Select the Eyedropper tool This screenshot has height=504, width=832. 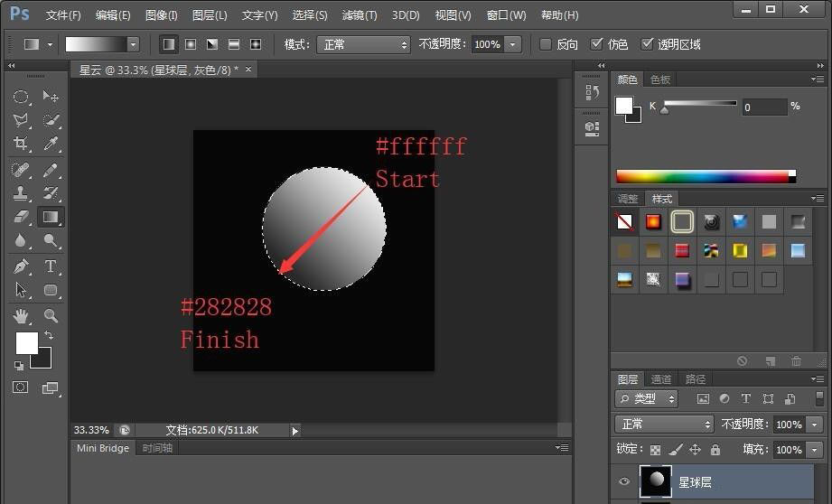[x=51, y=144]
